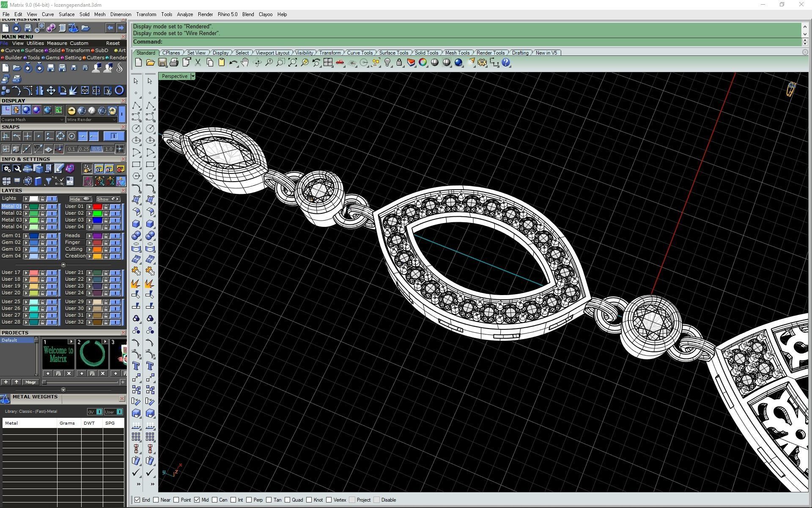Click the Hide layers button

click(x=80, y=199)
